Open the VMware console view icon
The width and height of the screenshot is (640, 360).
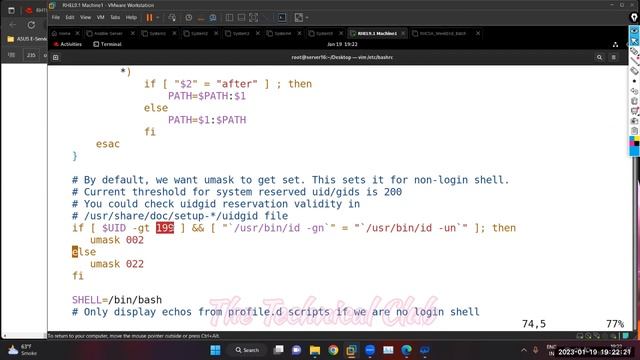[x=282, y=18]
